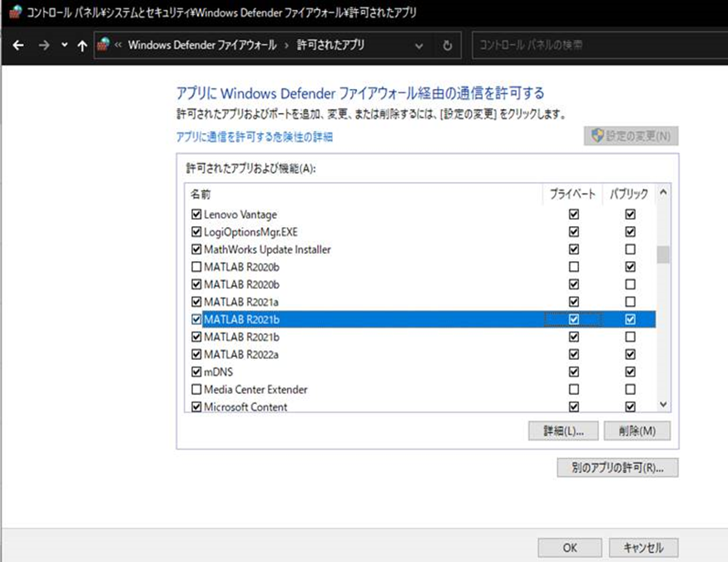Select Microsoft Content row
This screenshot has height=562, width=728.
[x=420, y=406]
